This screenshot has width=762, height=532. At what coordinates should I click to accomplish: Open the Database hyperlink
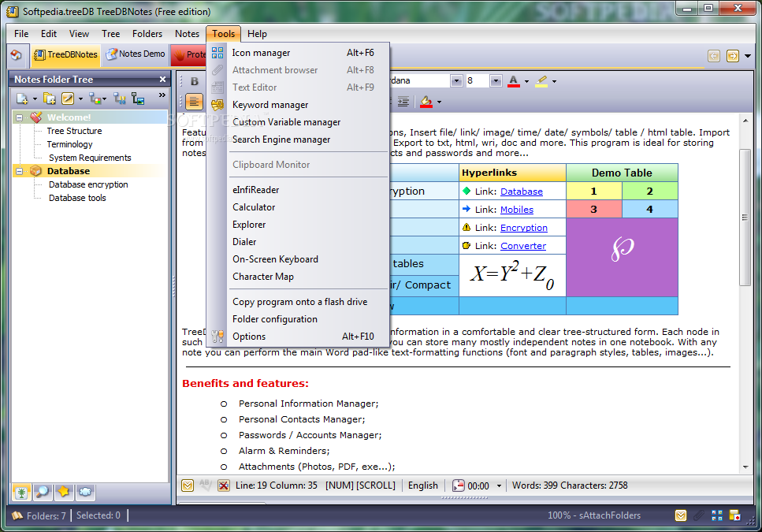pos(522,192)
